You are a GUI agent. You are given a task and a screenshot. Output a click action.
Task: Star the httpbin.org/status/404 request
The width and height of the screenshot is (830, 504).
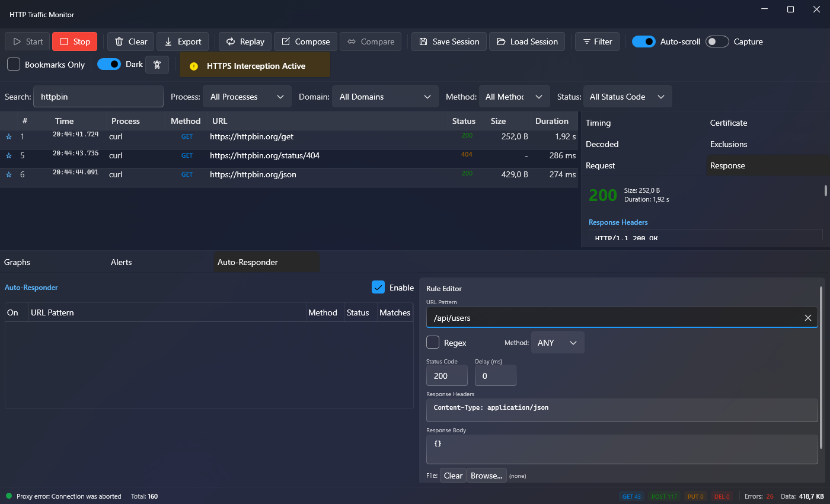click(x=9, y=156)
